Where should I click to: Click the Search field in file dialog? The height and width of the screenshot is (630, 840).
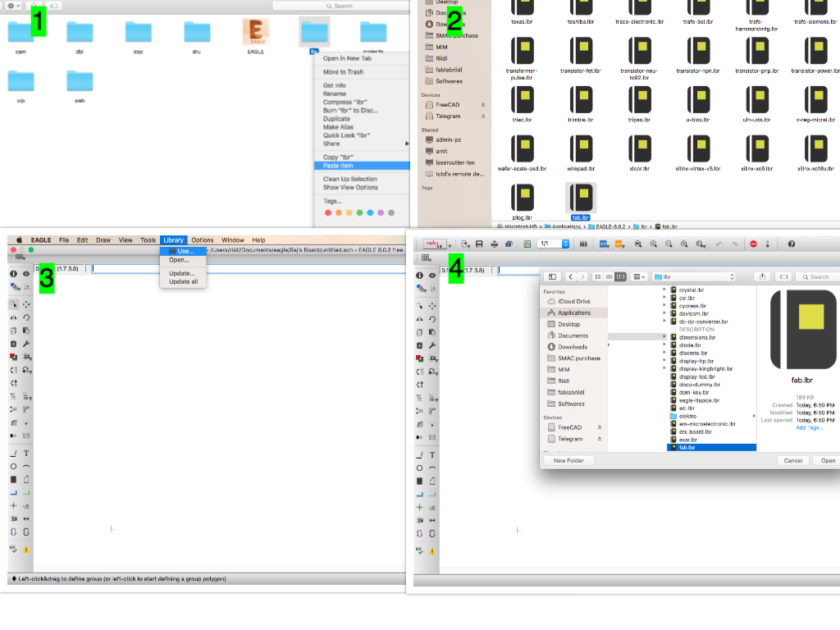pos(818,277)
